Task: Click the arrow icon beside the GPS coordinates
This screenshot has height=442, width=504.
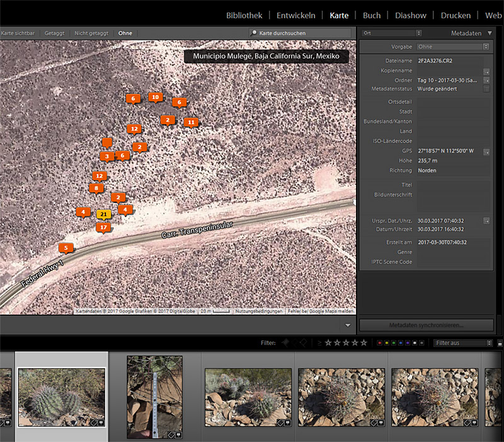Action: pos(487,151)
